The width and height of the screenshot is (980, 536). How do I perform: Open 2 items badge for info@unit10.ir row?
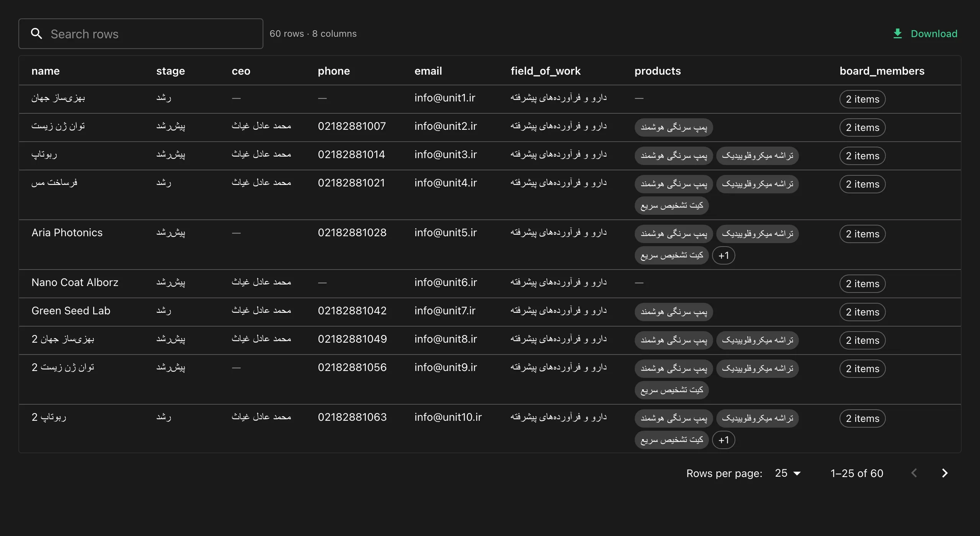pyautogui.click(x=862, y=418)
